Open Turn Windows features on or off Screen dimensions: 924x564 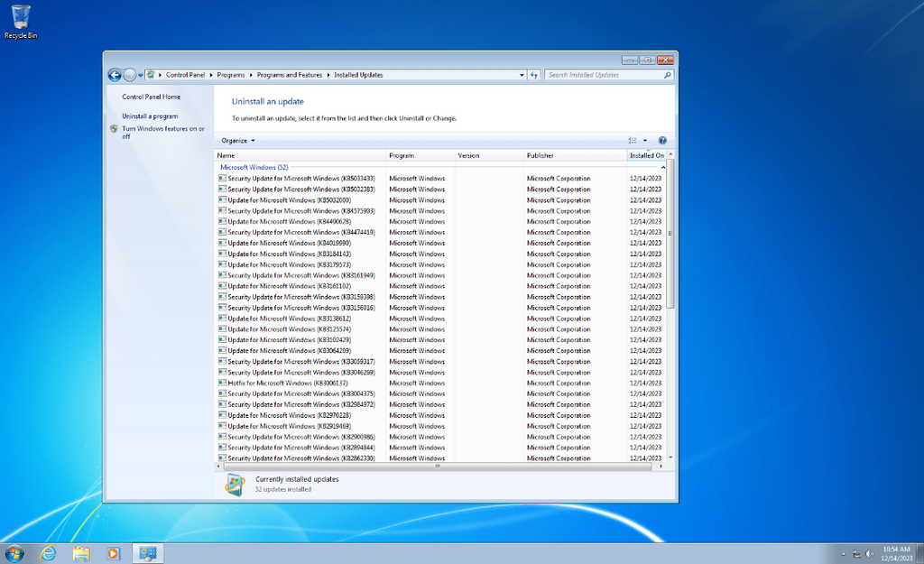(x=162, y=132)
